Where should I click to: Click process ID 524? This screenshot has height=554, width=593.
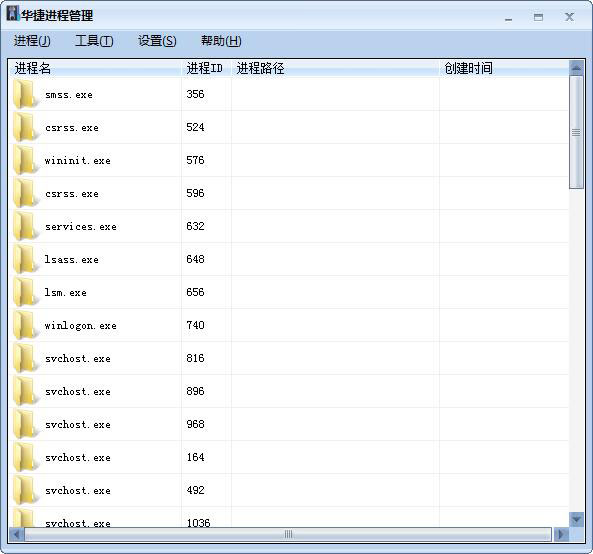(195, 127)
